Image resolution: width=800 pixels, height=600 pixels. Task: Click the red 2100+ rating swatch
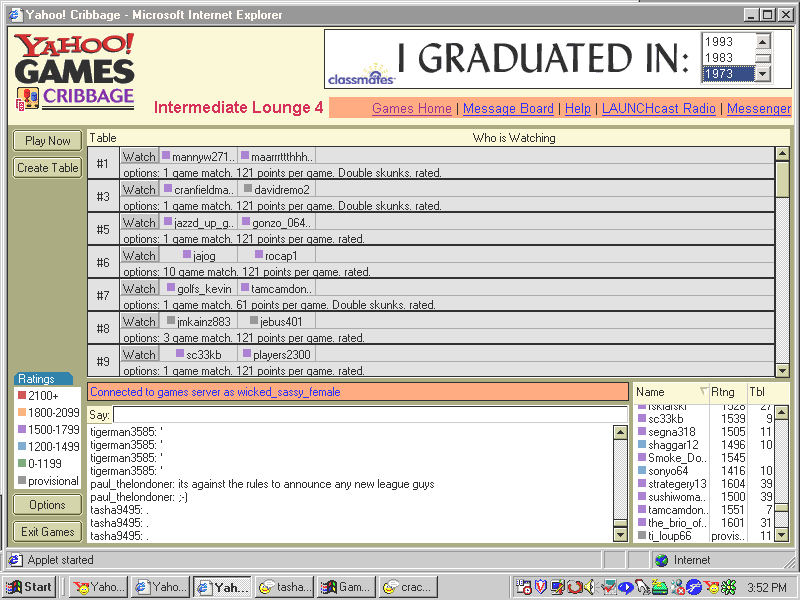[x=22, y=395]
